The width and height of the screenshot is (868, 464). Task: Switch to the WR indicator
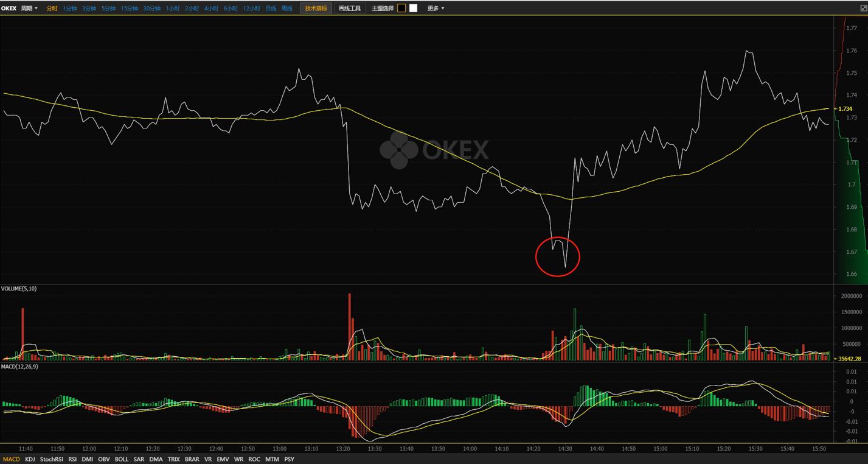click(238, 459)
